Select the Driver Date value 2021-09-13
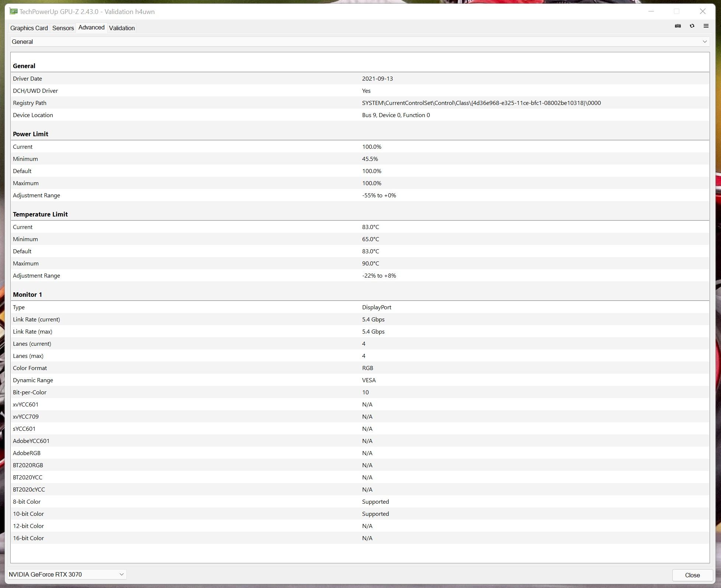The height and width of the screenshot is (588, 721). [x=377, y=78]
